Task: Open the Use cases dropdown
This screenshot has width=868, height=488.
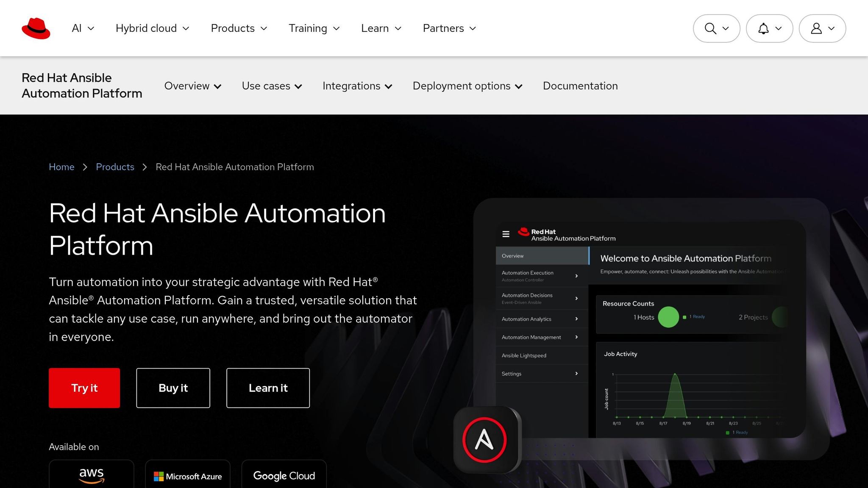Action: click(x=271, y=86)
